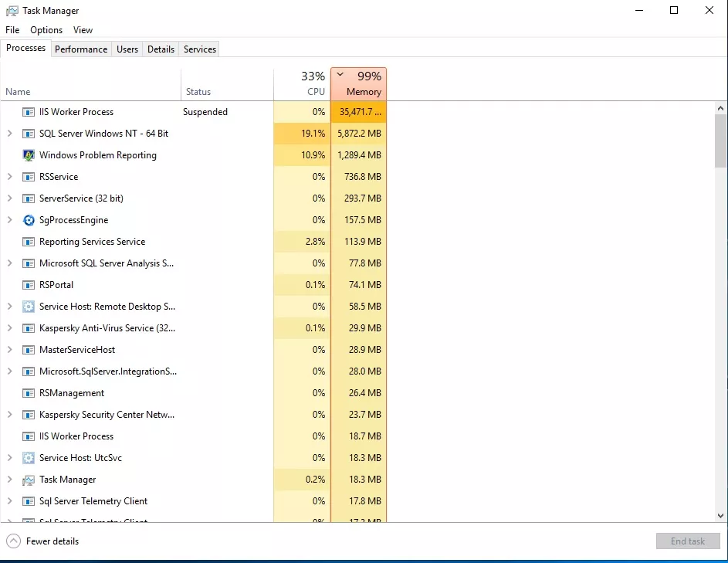This screenshot has width=728, height=563.
Task: Select the SQL Server Windows NT process icon
Action: pos(29,134)
